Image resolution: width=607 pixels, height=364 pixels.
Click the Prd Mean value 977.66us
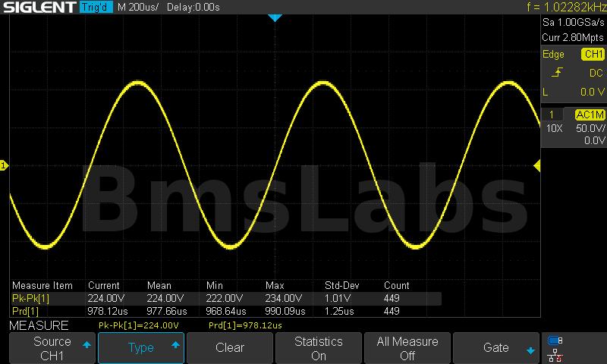point(167,312)
